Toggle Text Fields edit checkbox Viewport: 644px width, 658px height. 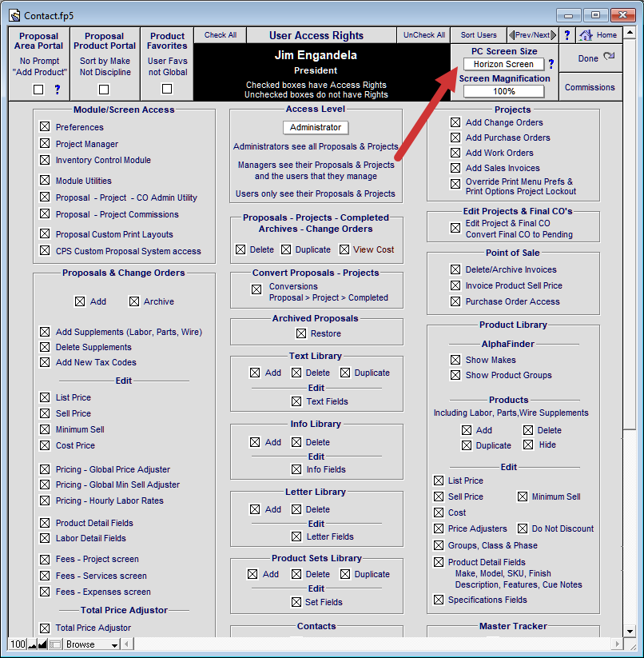pyautogui.click(x=296, y=401)
